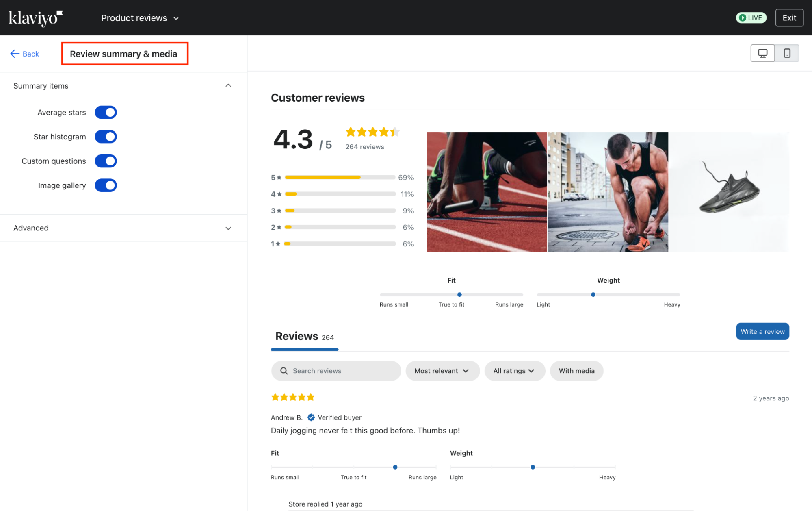Click the Back arrow icon

point(15,54)
